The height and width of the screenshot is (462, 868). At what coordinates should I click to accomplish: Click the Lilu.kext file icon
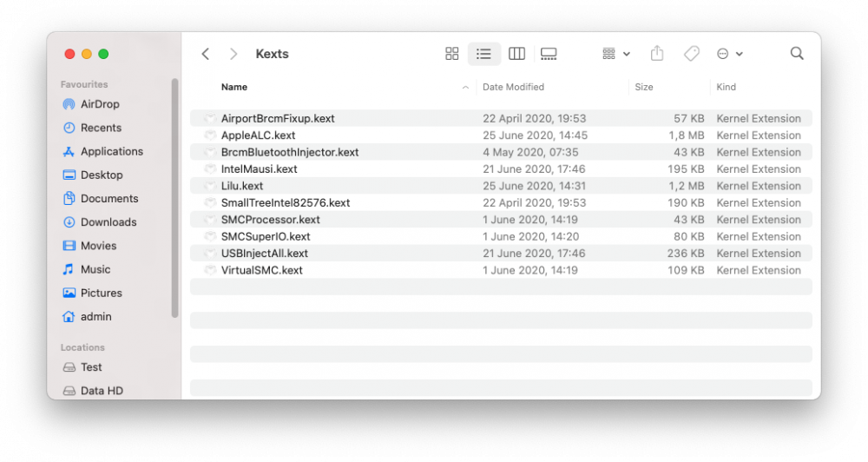point(210,186)
